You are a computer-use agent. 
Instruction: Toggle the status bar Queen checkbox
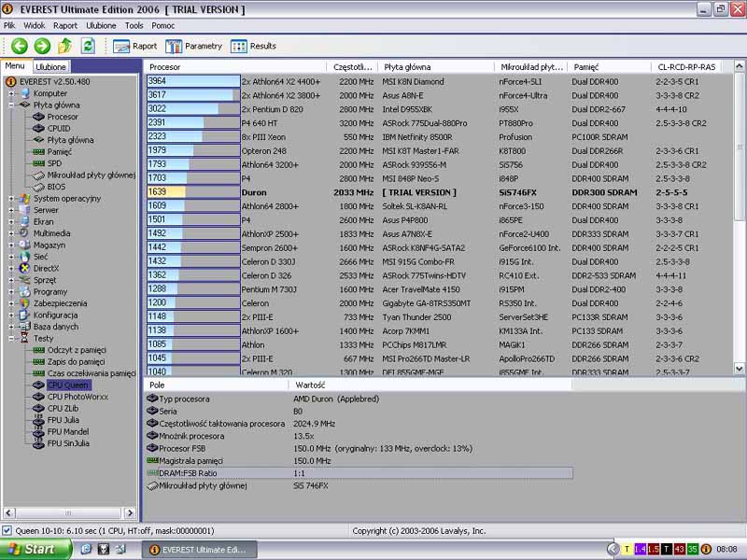point(7,530)
